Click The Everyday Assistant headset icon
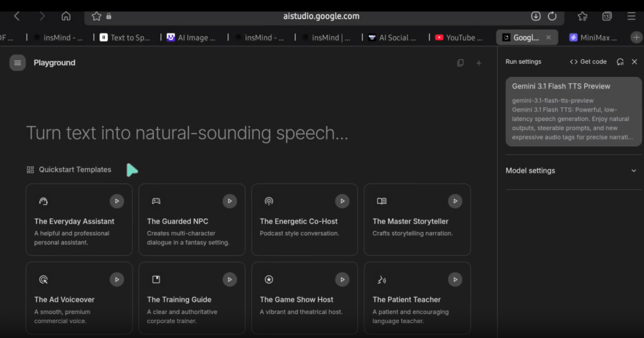The image size is (644, 338). click(x=43, y=201)
